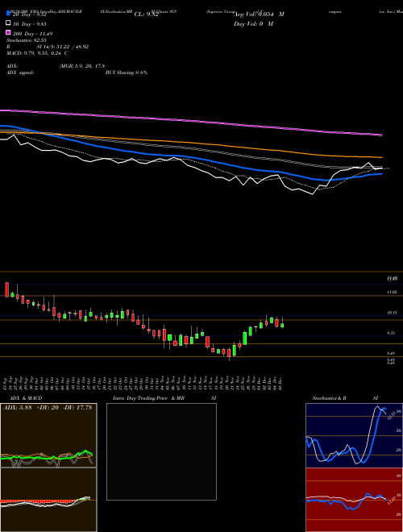Click the 'ADX & MACD' panel title

click(26, 398)
